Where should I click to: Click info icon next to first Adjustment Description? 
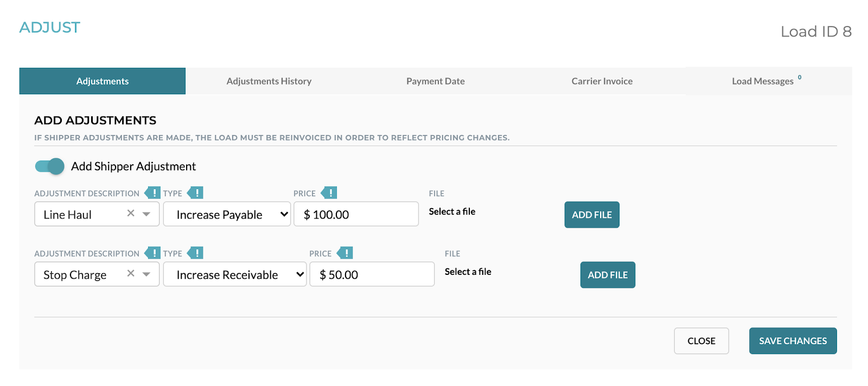pyautogui.click(x=152, y=193)
